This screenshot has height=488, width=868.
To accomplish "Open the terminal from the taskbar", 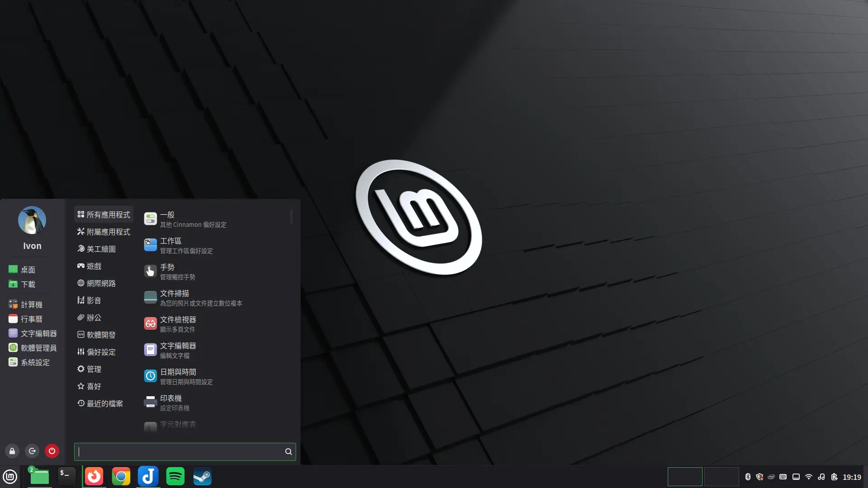I will click(66, 476).
